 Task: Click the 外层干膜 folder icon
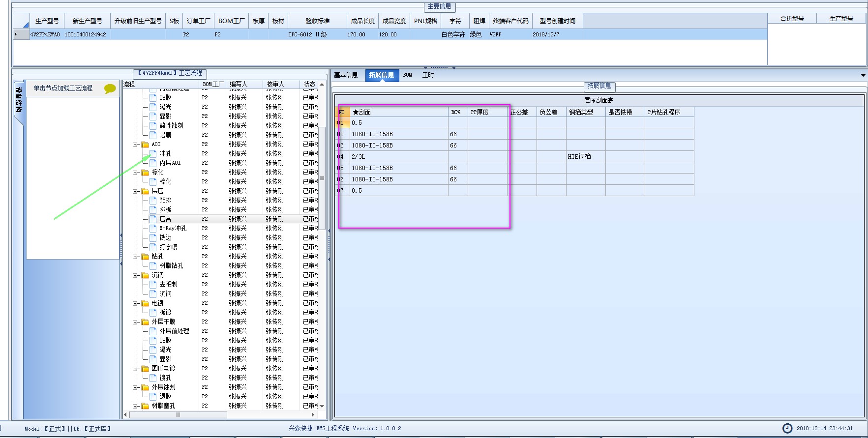pos(145,322)
